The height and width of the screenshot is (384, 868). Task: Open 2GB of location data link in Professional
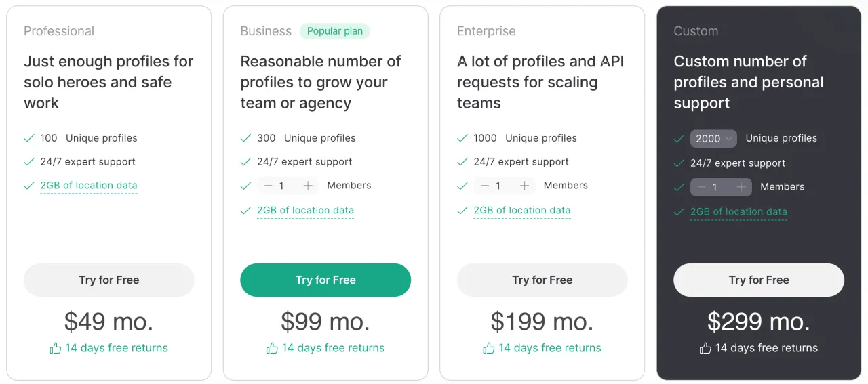pos(89,186)
